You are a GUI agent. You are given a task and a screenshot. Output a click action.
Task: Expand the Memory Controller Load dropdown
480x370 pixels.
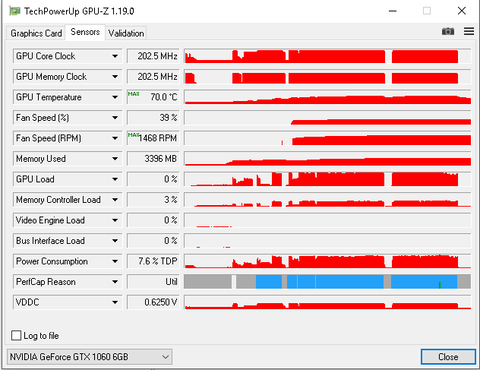point(68,200)
